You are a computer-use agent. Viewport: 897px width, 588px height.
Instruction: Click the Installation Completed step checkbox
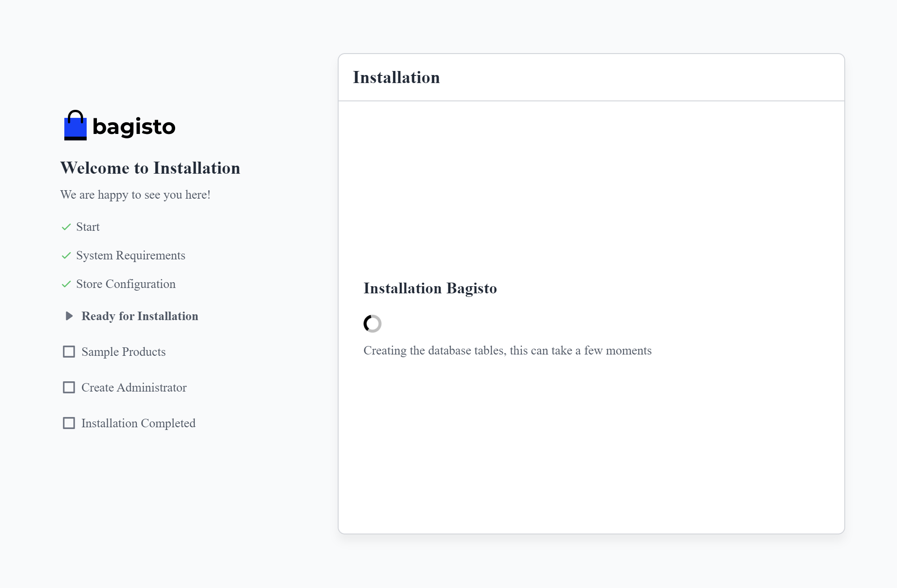(69, 423)
